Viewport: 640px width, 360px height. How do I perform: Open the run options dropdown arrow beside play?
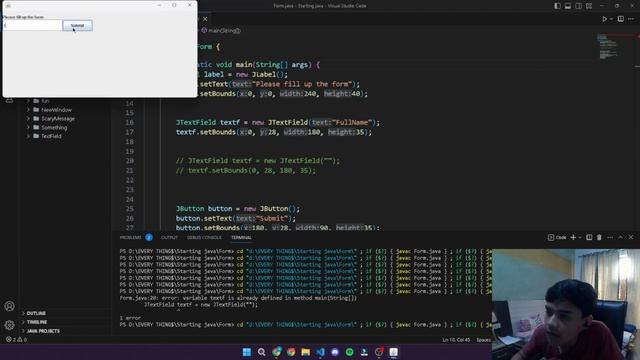point(611,19)
